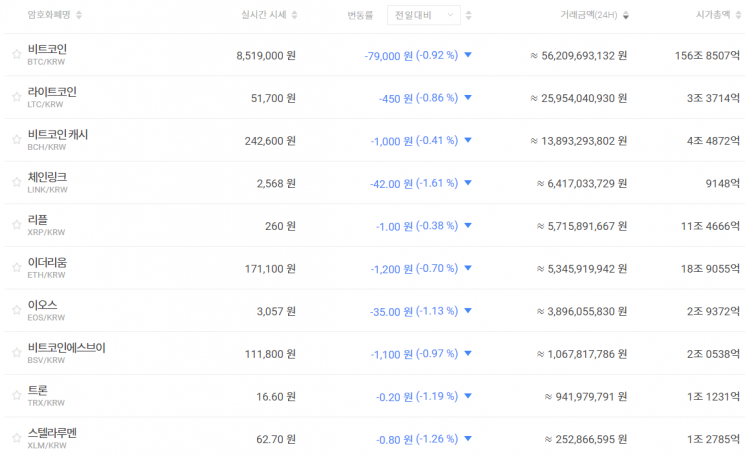745x458 pixels.
Task: Star the 리플 XRP row
Action: [x=17, y=225]
